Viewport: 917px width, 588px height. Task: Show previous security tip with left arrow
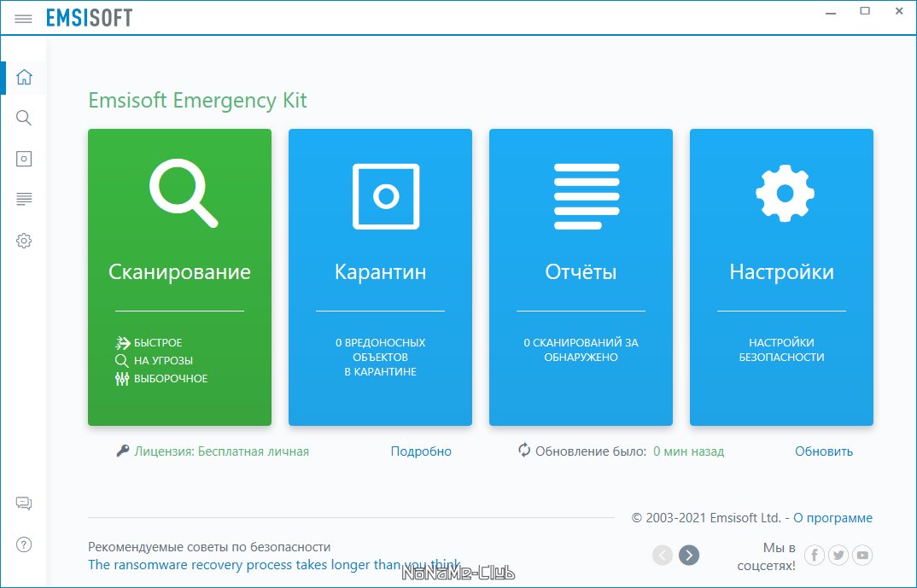[662, 556]
